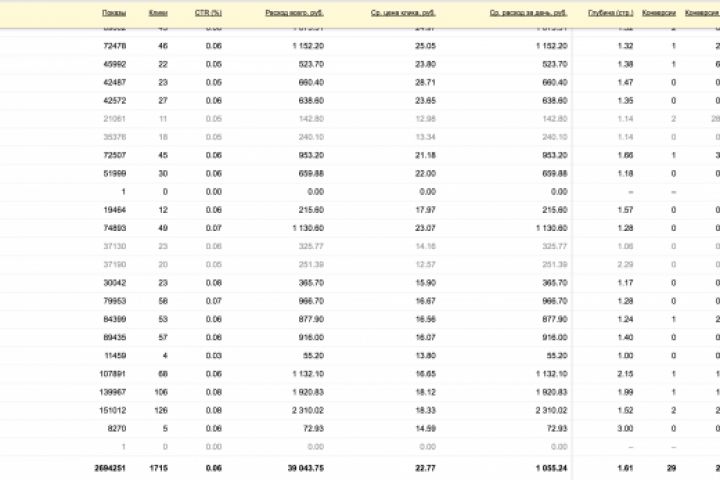Sort by the Клики column header

(157, 13)
